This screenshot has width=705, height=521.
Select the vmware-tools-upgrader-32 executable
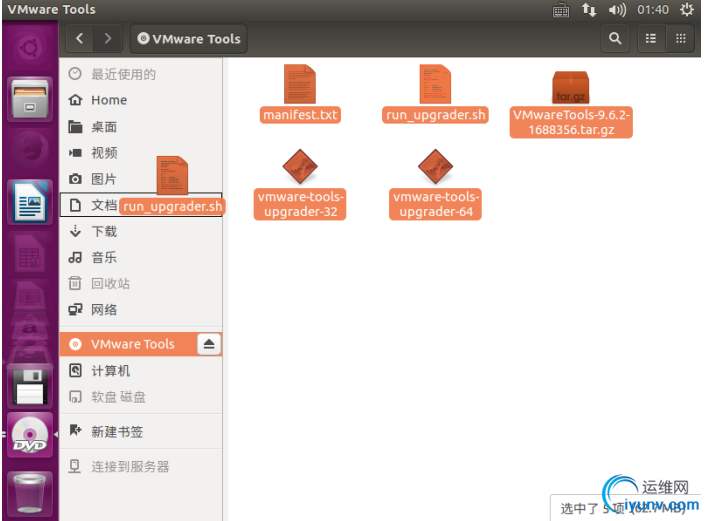pyautogui.click(x=300, y=166)
